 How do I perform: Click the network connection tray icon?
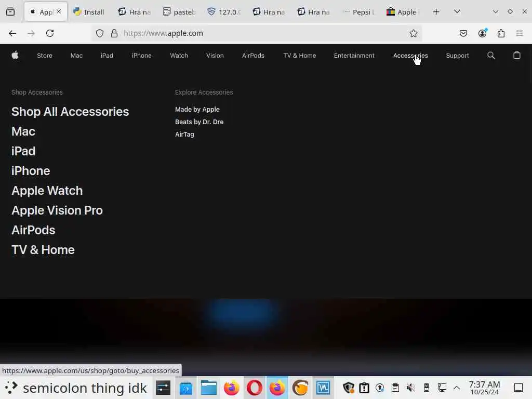(x=442, y=388)
